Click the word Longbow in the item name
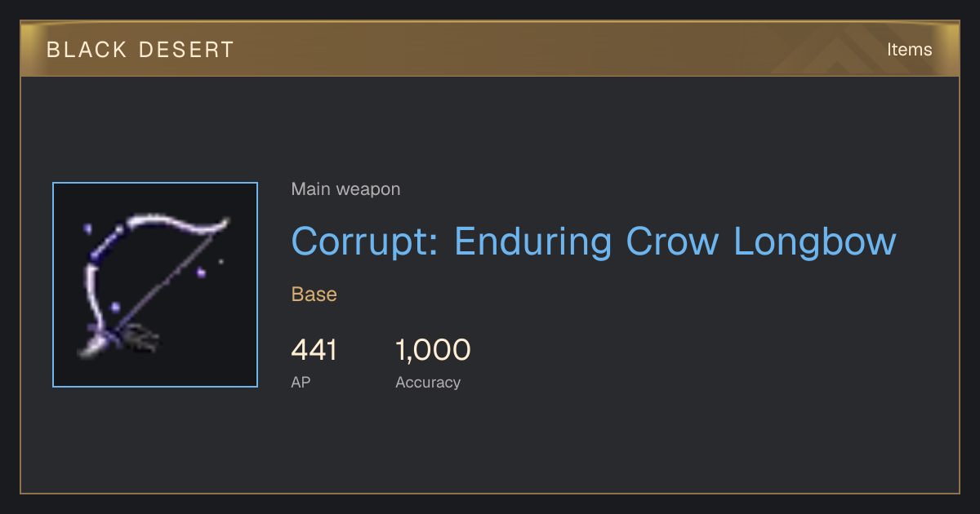The width and height of the screenshot is (980, 514). pyautogui.click(x=815, y=241)
